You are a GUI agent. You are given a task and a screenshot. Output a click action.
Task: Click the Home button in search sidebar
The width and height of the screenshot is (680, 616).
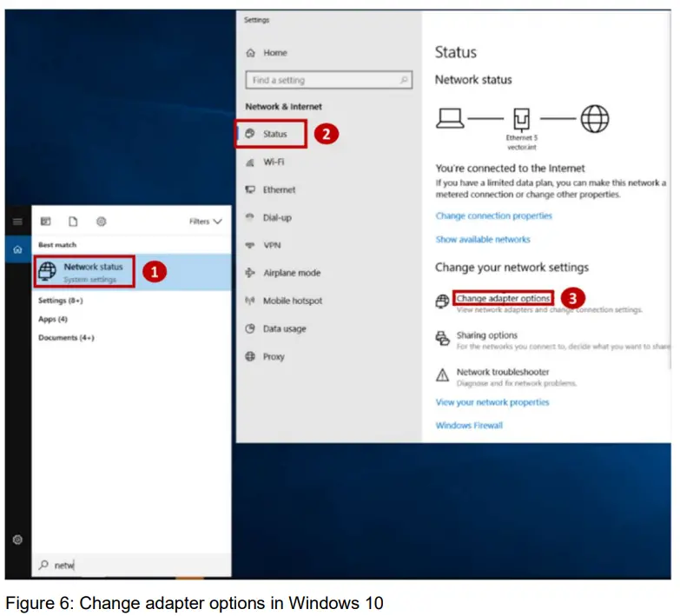pyautogui.click(x=17, y=249)
